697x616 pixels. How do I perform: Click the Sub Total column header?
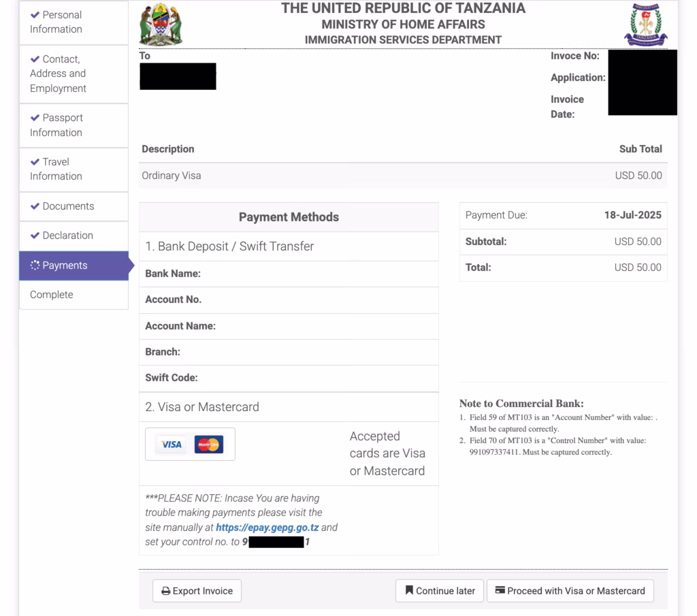(x=641, y=149)
